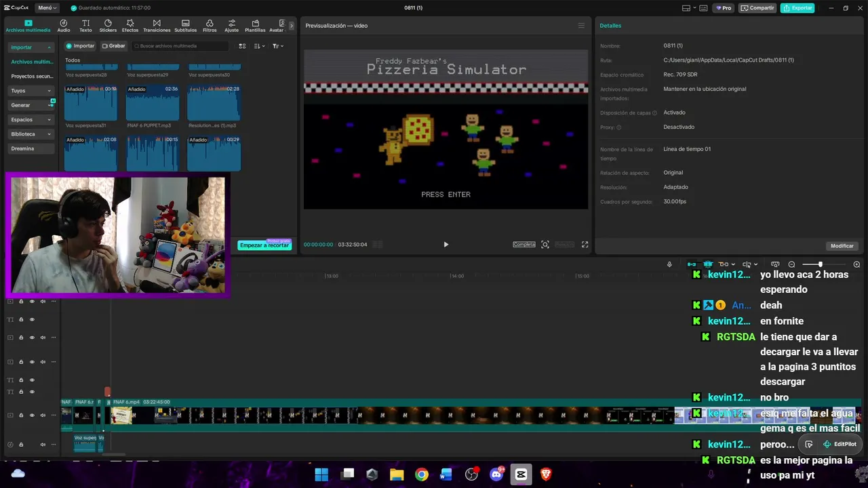Expand the Tuyos sidebar section
Screen dimensions: 868x488
(31, 91)
